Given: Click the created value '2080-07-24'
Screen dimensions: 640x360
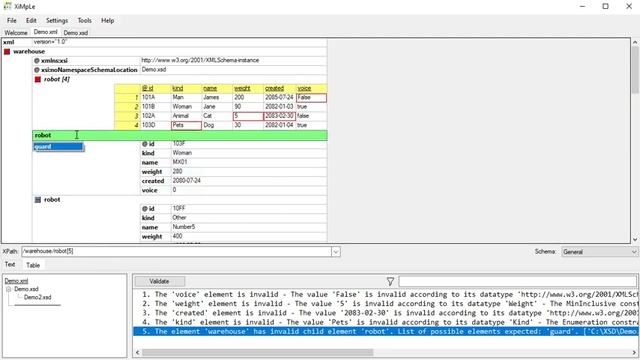Looking at the screenshot, I should [249, 181].
